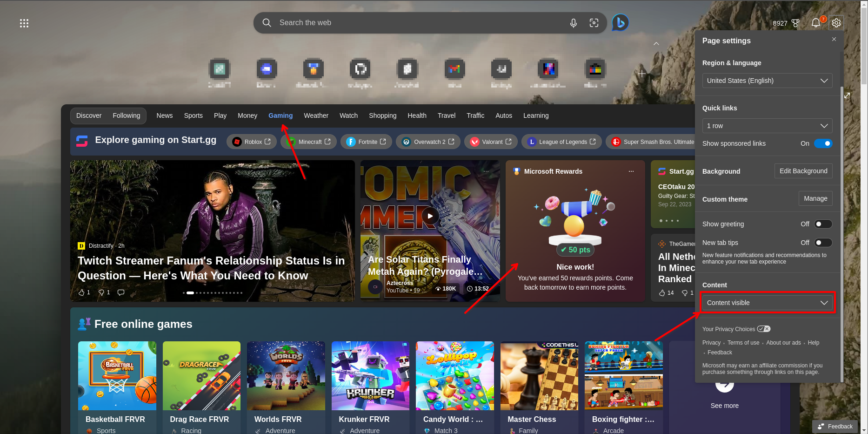Add a new quick link with plus icon
The width and height of the screenshot is (868, 434).
point(641,73)
